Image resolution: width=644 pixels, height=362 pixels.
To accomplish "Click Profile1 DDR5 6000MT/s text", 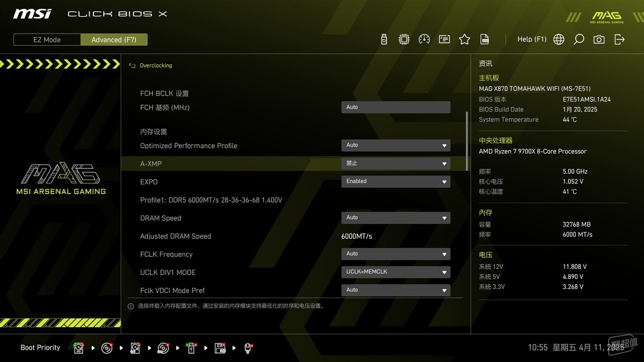I will click(x=211, y=200).
